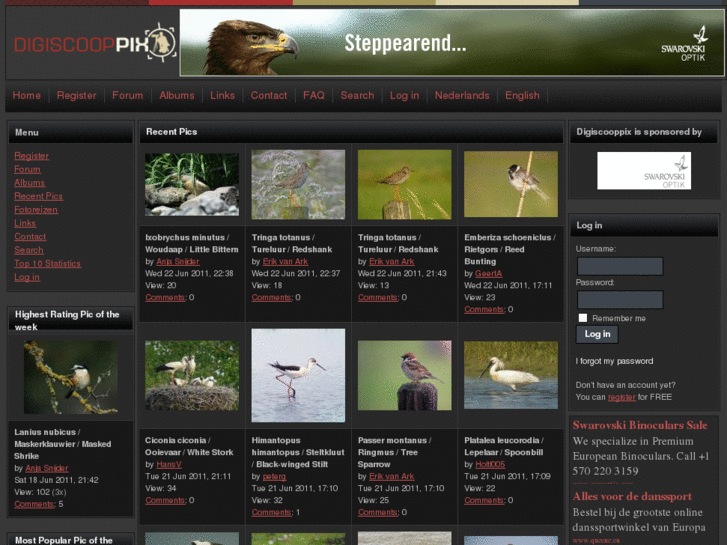Open Comments link under Black-winged Stilt

(271, 512)
